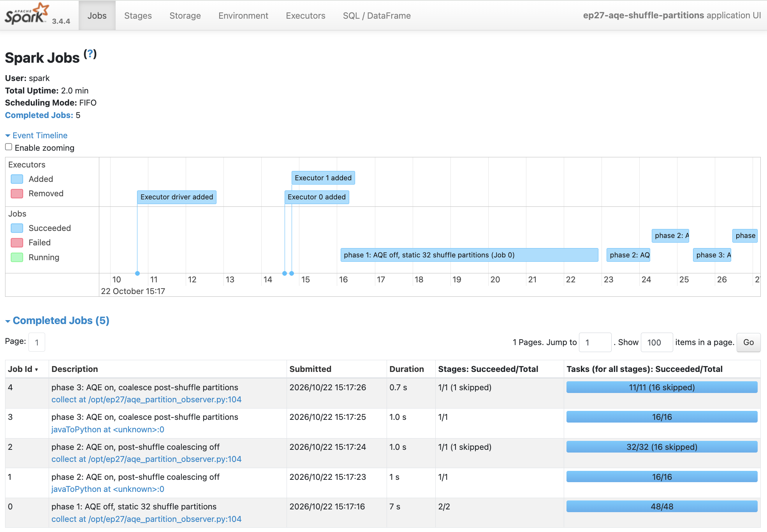Image resolution: width=767 pixels, height=532 pixels.
Task: Click the Jobs Failed legend swatch
Action: pos(17,243)
